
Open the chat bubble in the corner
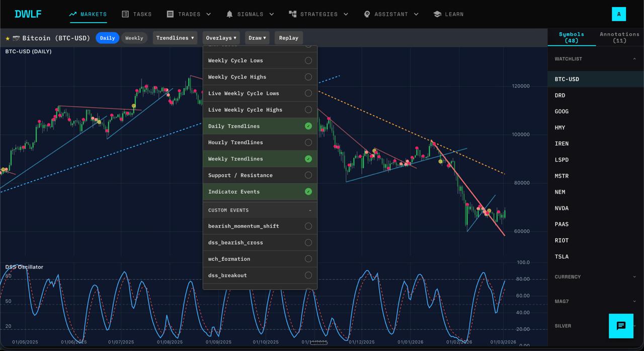click(621, 326)
